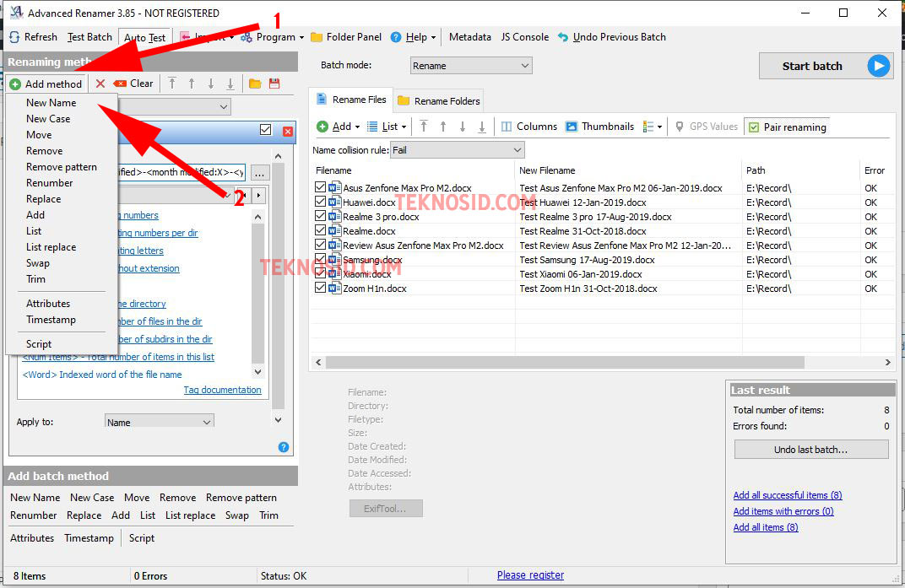Viewport: 905px width, 588px height.
Task: Open the Add dropdown in file list toolbar
Action: [339, 127]
